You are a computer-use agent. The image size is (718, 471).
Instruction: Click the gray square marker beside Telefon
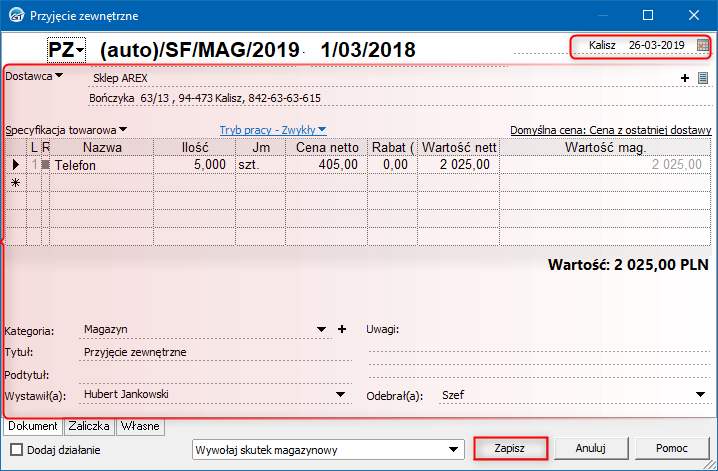coord(45,164)
